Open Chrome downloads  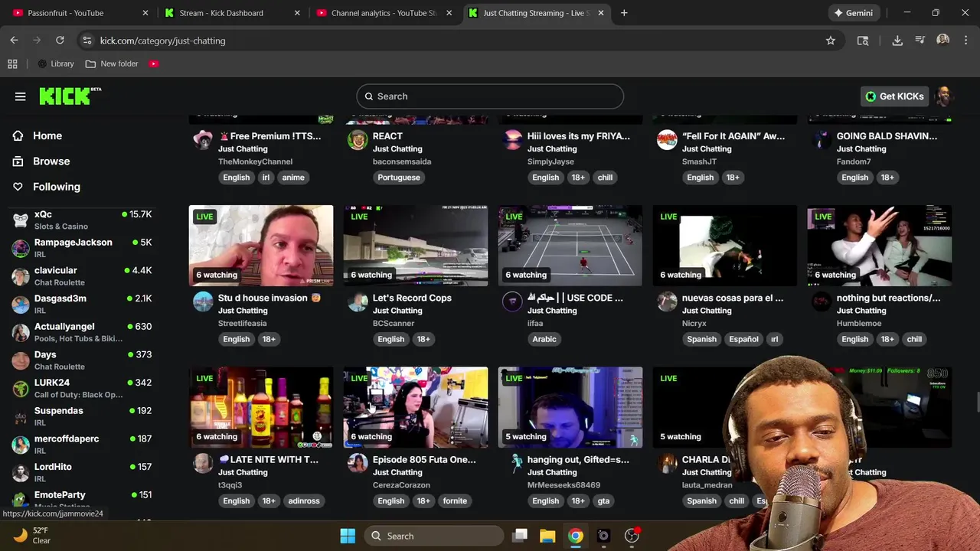pos(897,41)
